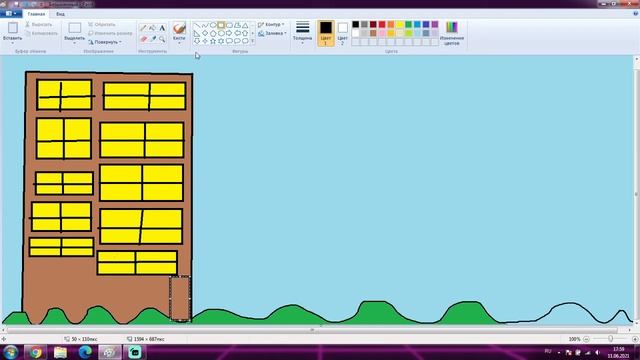Click the taskbar clock and date
The height and width of the screenshot is (360, 640).
coord(618,352)
